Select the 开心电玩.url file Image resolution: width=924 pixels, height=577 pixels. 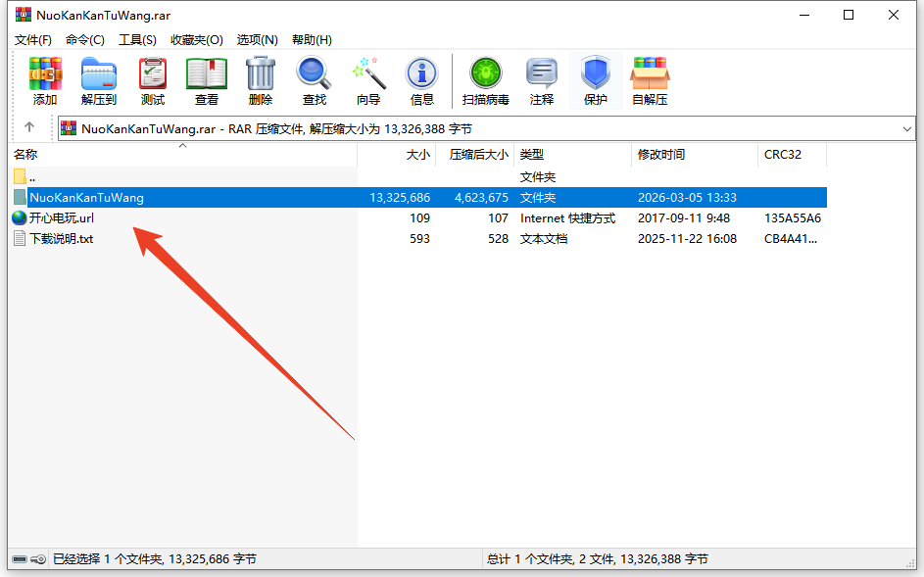click(x=62, y=218)
